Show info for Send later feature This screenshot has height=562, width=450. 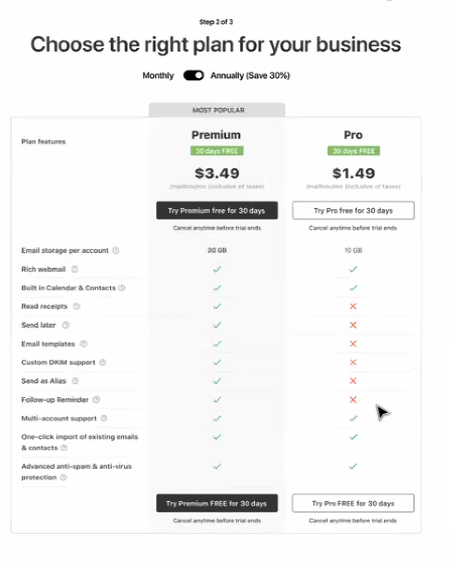[x=66, y=325]
